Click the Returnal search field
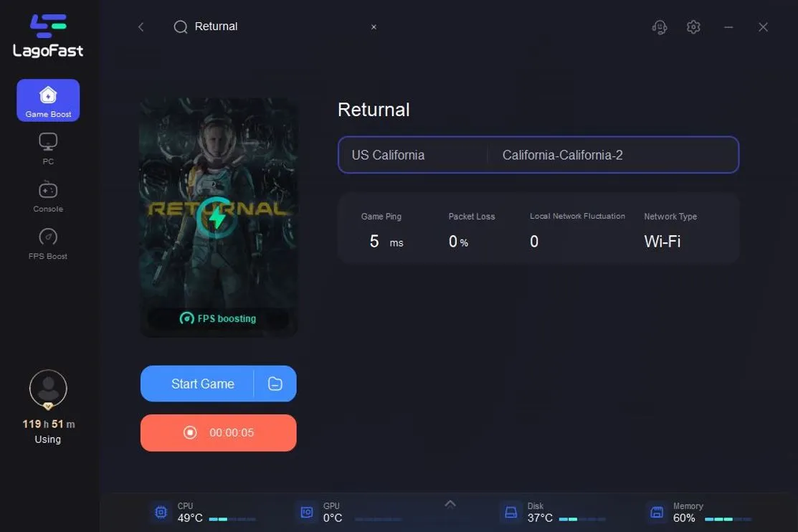Image resolution: width=798 pixels, height=532 pixels. (275, 27)
